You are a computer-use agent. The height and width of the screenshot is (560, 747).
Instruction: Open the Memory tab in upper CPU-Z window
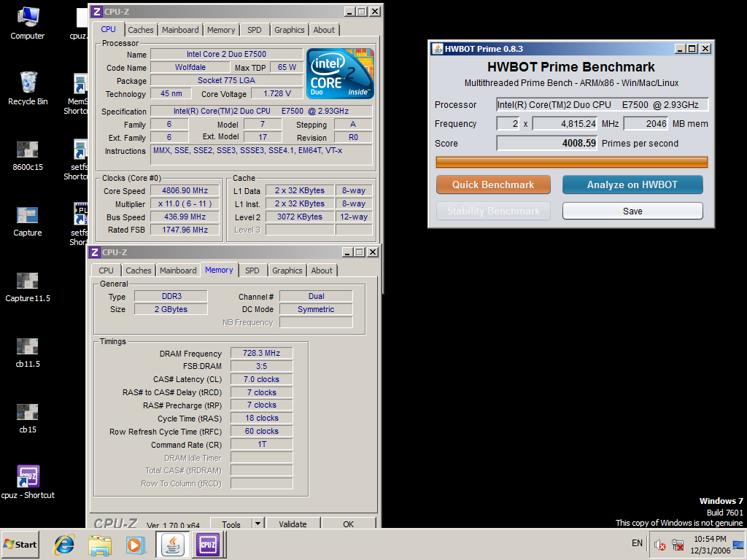point(221,30)
